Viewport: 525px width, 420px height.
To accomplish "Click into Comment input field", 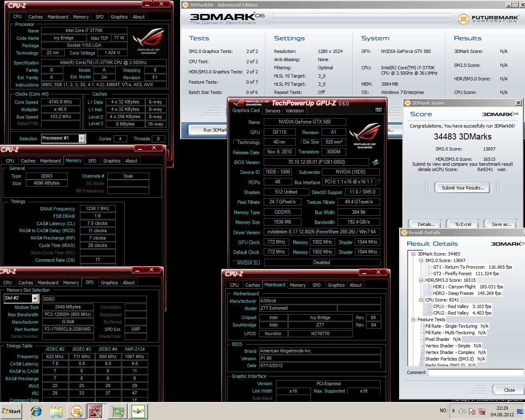I will point(476,372).
